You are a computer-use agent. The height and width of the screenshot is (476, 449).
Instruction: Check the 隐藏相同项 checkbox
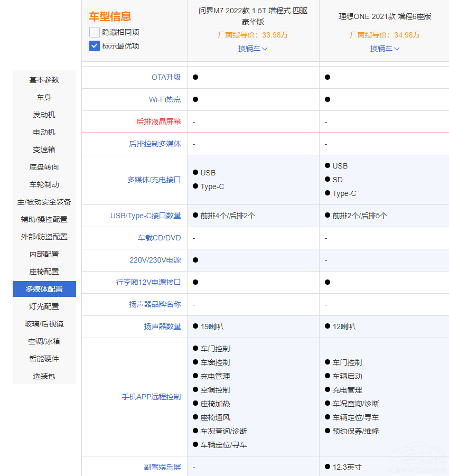[x=95, y=32]
